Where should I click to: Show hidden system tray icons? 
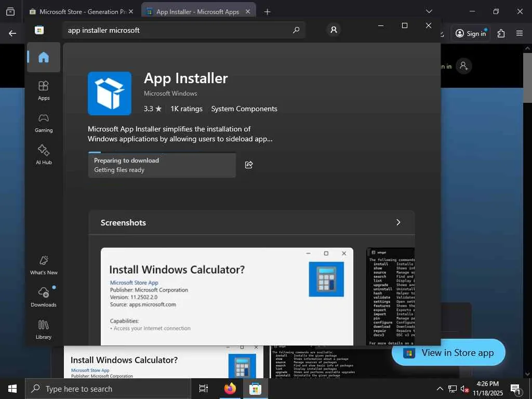coord(440,389)
